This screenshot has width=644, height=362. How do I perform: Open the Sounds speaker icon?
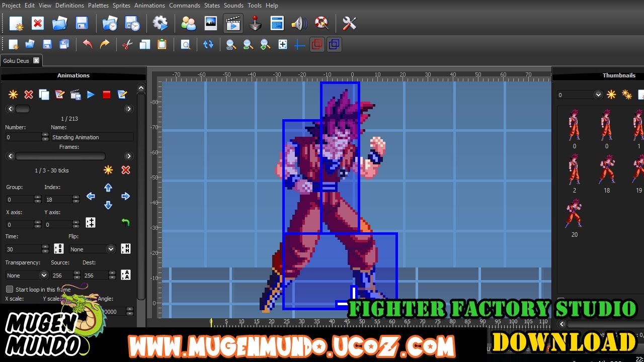click(299, 23)
